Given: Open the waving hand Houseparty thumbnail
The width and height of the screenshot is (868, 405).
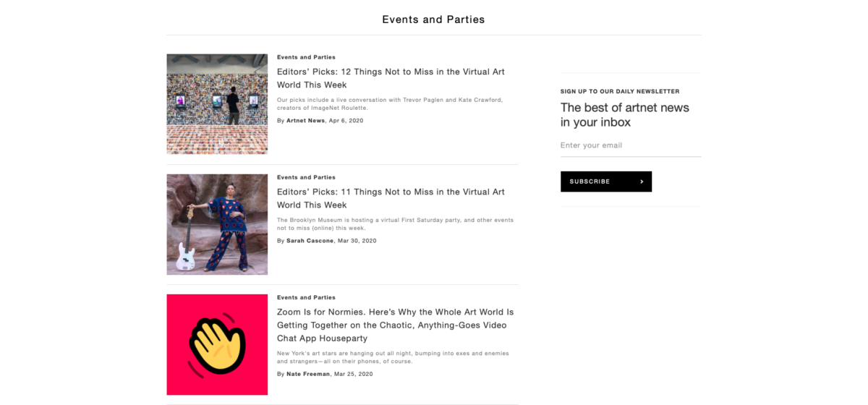Looking at the screenshot, I should click(217, 344).
